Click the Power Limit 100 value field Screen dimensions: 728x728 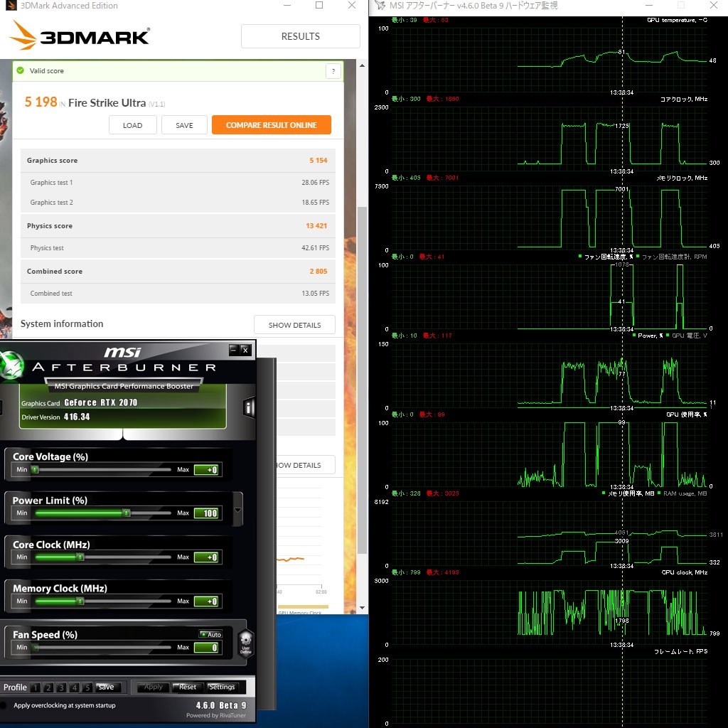point(207,513)
